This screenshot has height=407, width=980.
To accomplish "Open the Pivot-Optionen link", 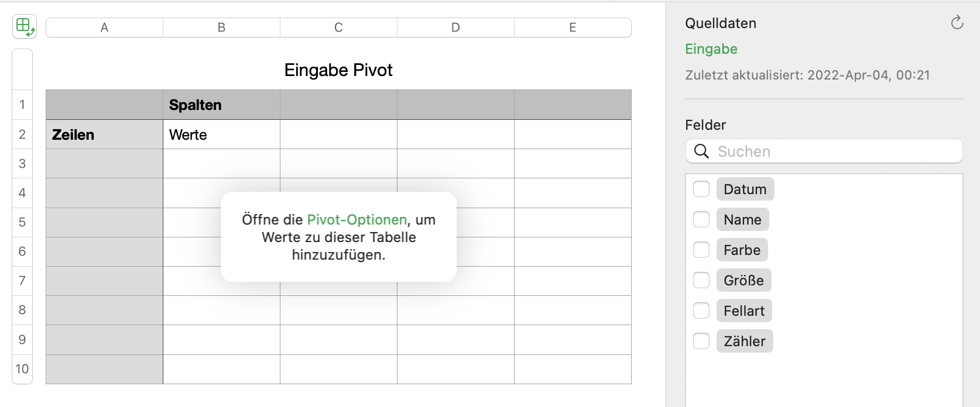I will pyautogui.click(x=357, y=220).
